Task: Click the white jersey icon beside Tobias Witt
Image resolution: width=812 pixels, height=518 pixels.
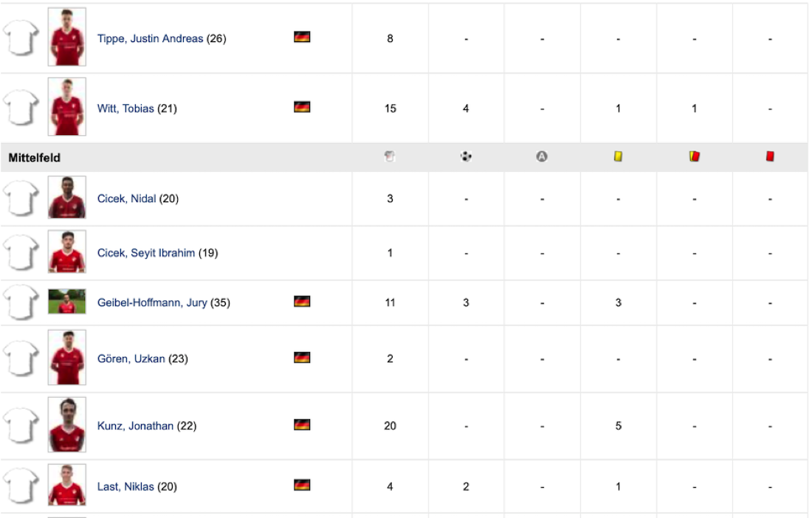Action: coord(21,108)
